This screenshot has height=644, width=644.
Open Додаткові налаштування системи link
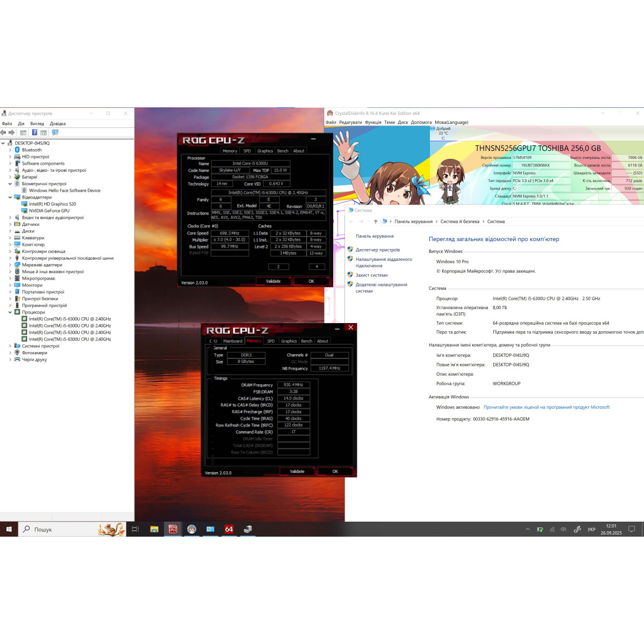pyautogui.click(x=381, y=288)
